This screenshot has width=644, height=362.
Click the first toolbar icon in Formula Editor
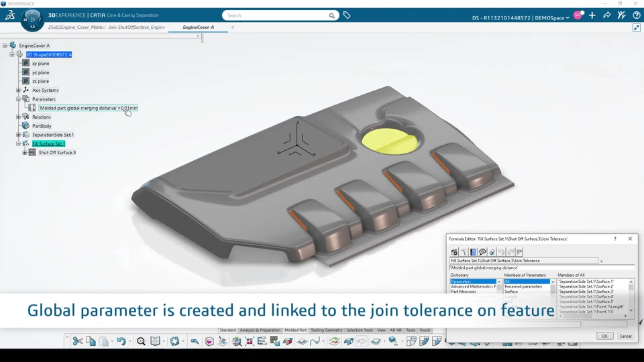click(x=454, y=252)
